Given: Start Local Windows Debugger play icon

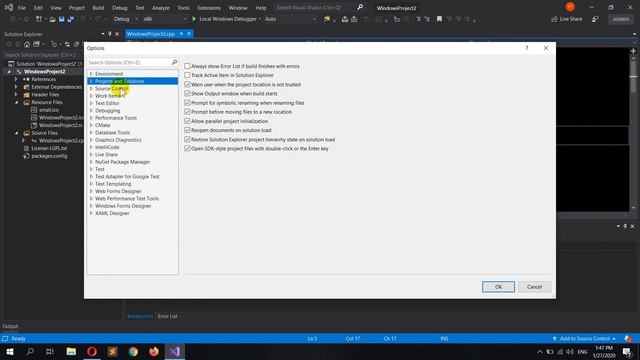Looking at the screenshot, I should 194,19.
